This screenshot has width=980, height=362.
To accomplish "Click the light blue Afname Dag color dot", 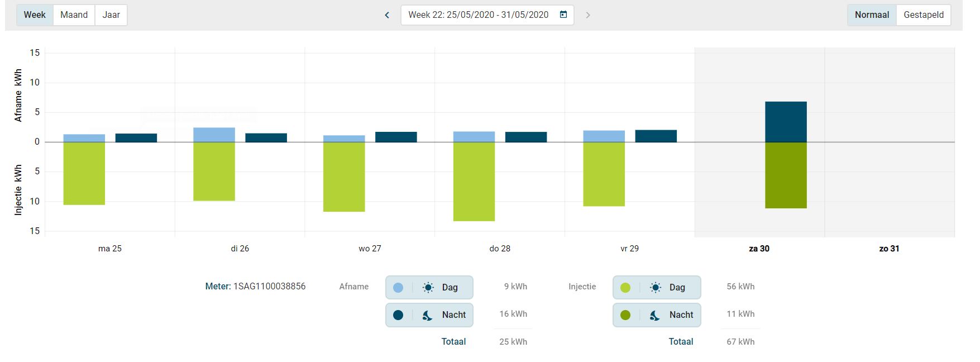I will (x=398, y=287).
